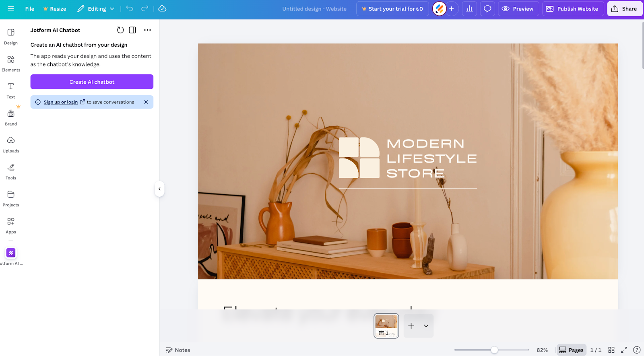Viewport: 644px width, 356px height.
Task: Click the 1 / 1 page counter
Action: coord(596,350)
